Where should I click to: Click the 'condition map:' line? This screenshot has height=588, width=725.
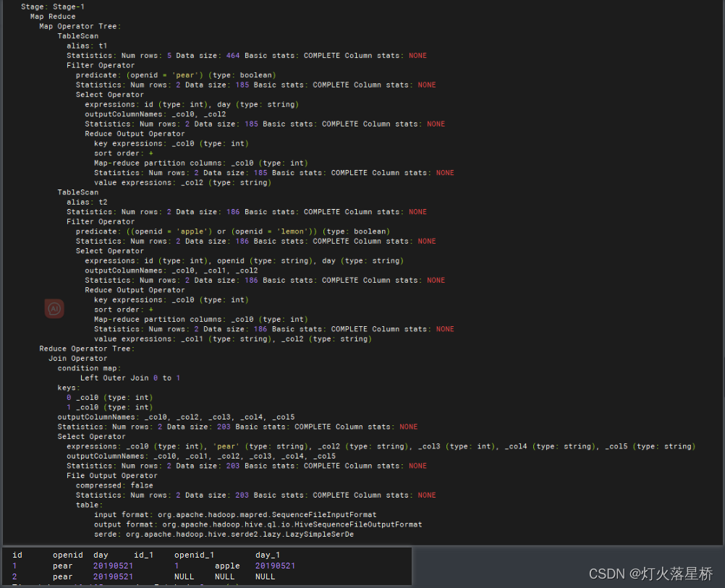[89, 368]
